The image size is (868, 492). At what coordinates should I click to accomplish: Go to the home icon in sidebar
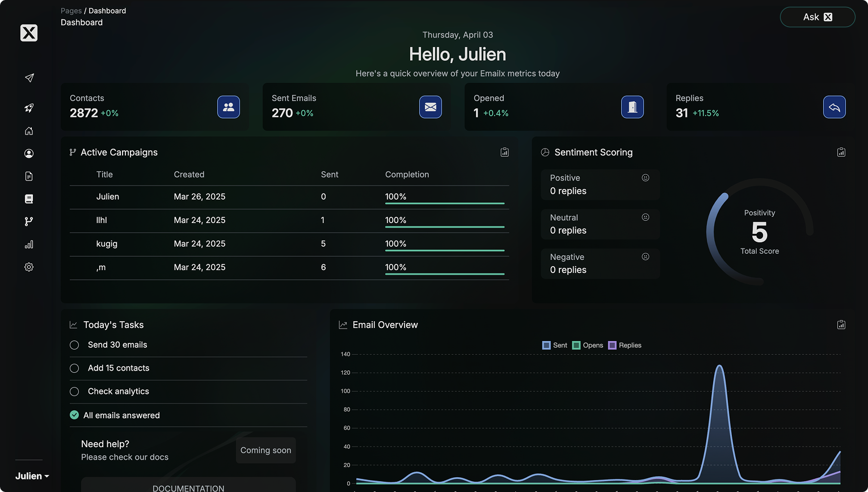(29, 131)
